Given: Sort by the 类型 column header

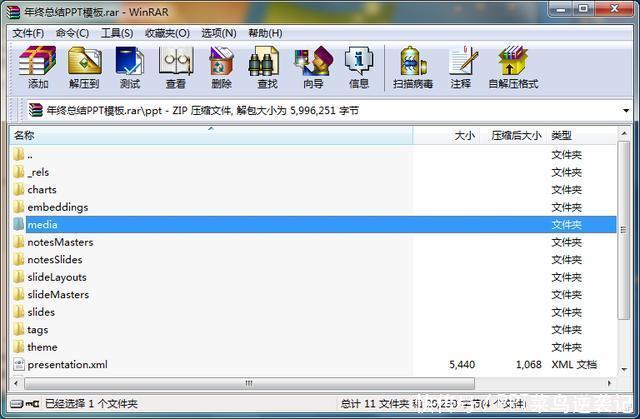Looking at the screenshot, I should pyautogui.click(x=582, y=135).
